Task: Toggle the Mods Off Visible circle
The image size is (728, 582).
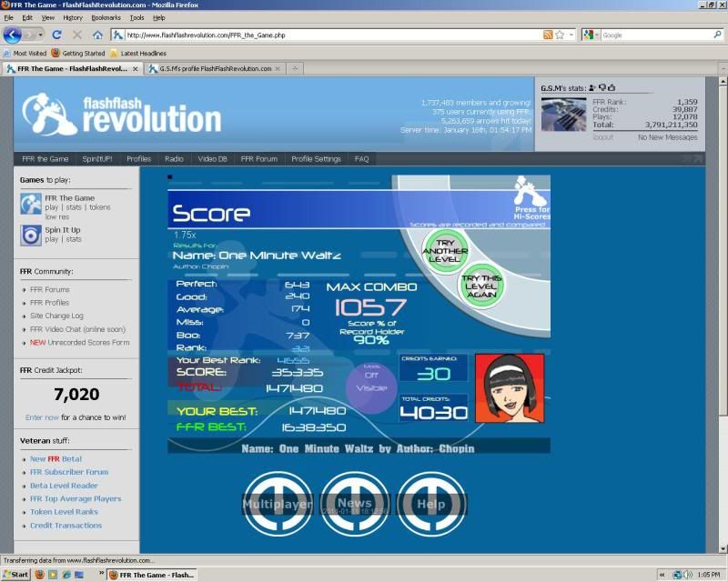Action: (371, 388)
